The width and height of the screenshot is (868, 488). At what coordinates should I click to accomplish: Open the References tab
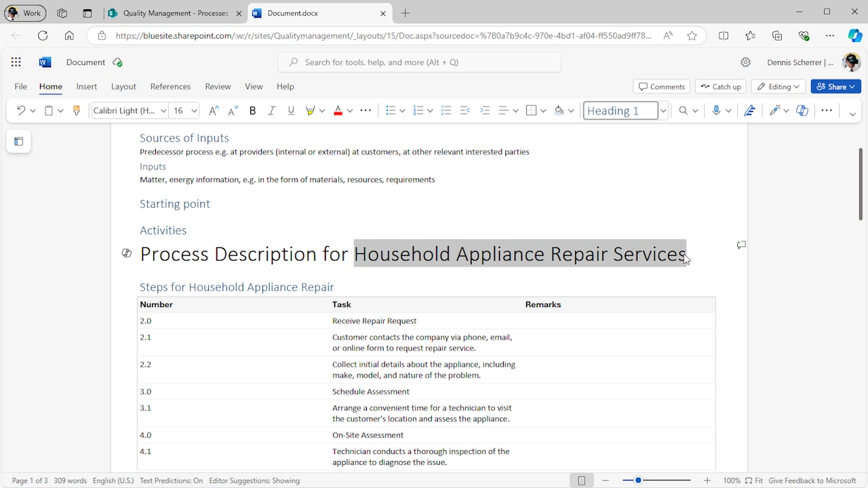pos(170,86)
